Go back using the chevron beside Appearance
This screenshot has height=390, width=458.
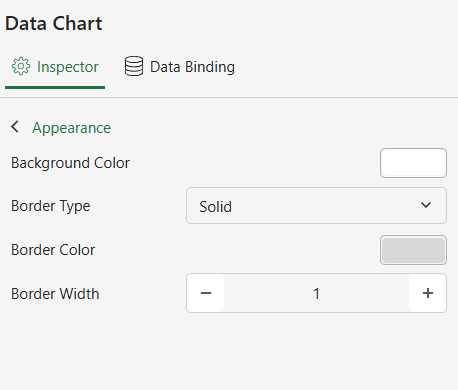coord(15,127)
